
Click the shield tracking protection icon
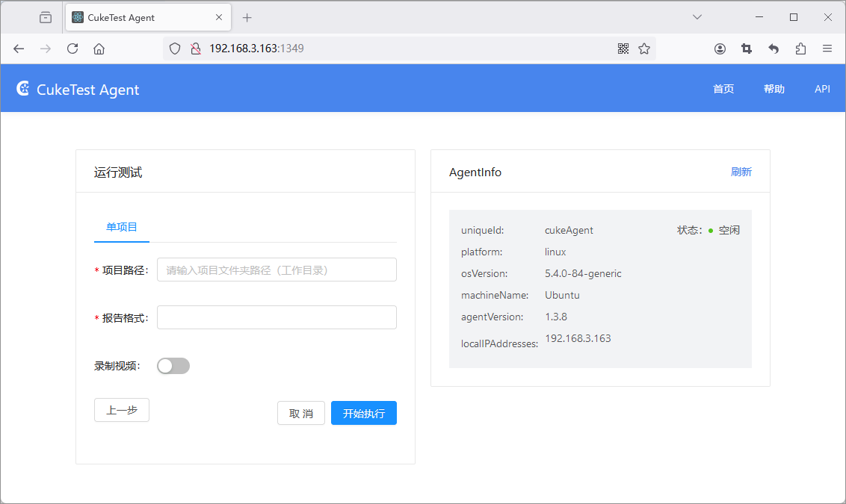(175, 49)
